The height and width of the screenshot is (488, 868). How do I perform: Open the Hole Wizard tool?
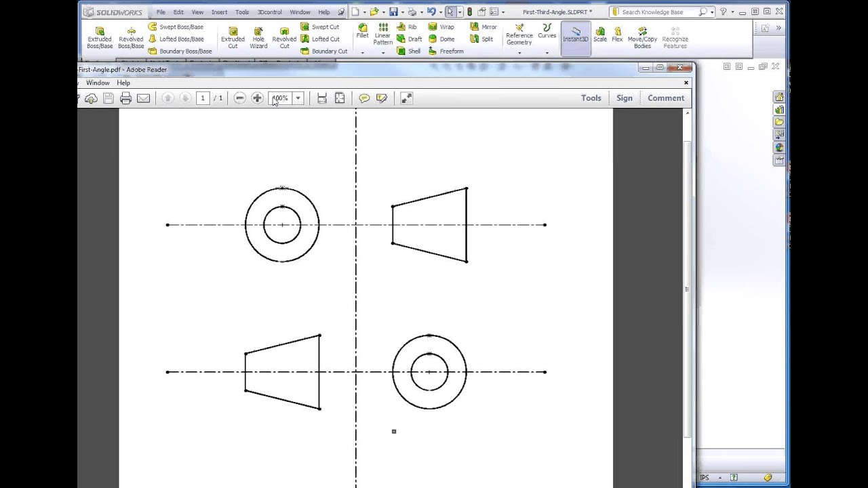click(258, 38)
